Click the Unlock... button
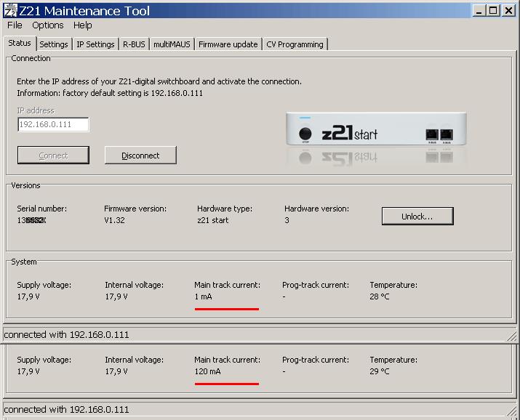 click(x=417, y=217)
